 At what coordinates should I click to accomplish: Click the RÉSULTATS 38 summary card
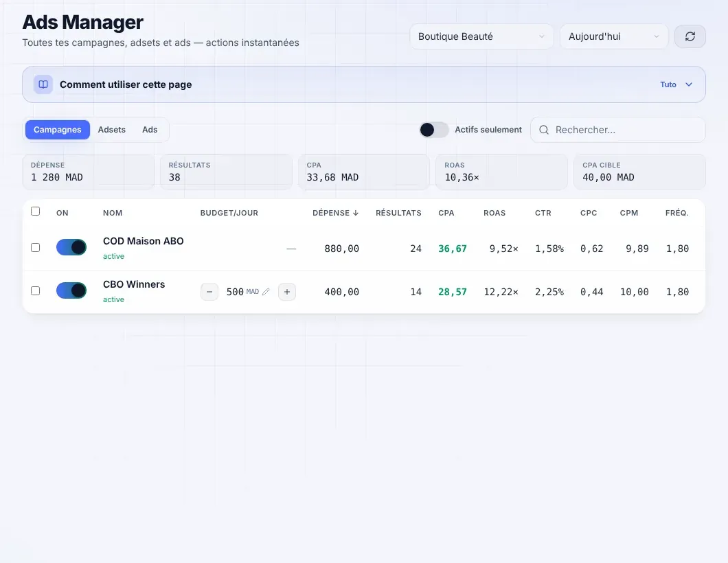pos(226,172)
